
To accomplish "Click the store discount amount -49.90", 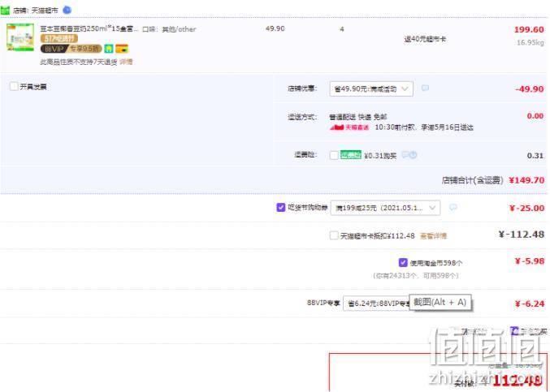I will click(x=530, y=89).
